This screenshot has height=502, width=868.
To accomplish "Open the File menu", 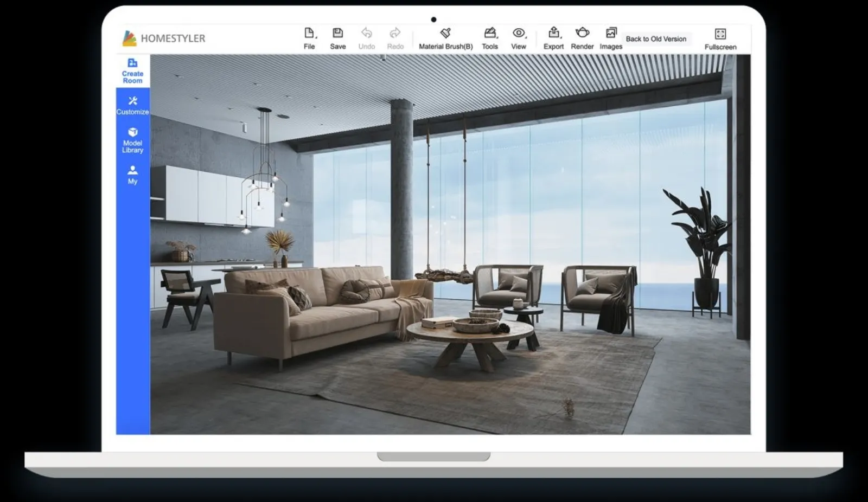I will pos(309,38).
